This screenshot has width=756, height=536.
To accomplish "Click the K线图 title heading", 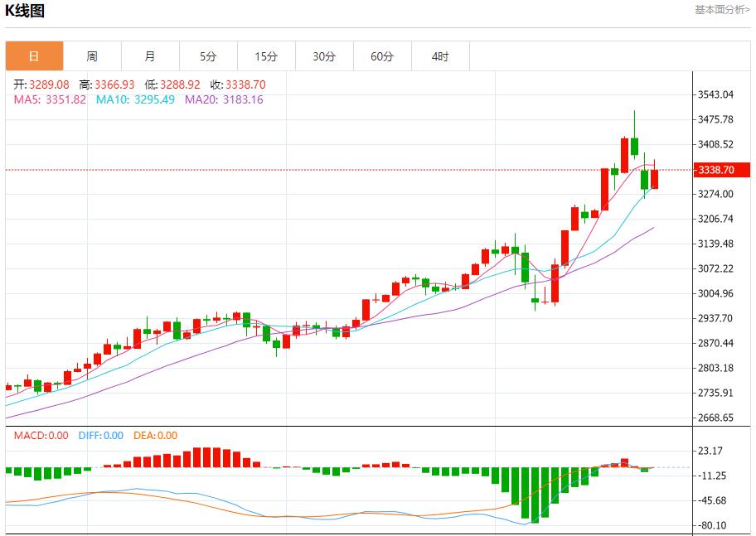I will (26, 11).
